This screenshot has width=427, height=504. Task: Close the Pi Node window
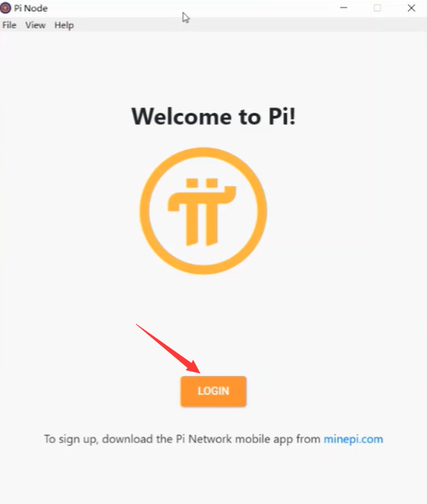(412, 7)
